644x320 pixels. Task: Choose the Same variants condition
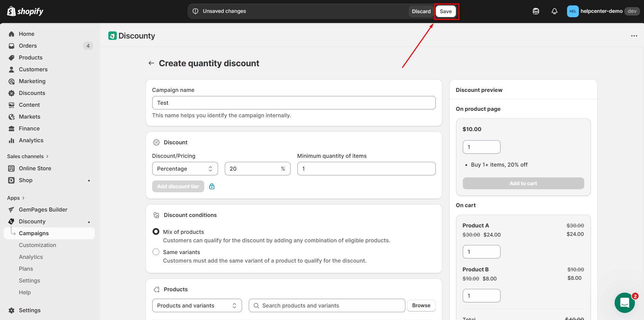point(156,252)
